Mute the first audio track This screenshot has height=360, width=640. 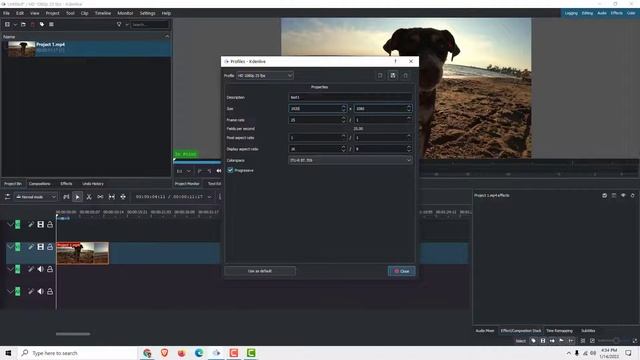pos(40,269)
